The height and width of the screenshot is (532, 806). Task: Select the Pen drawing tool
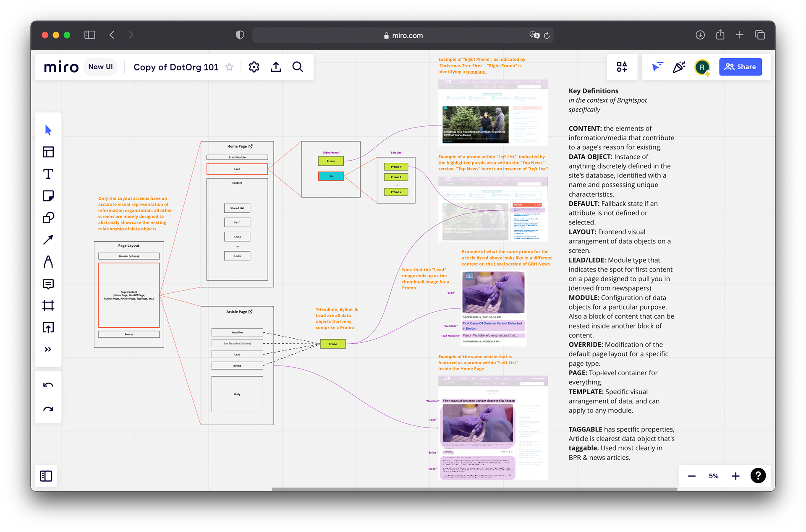(48, 262)
